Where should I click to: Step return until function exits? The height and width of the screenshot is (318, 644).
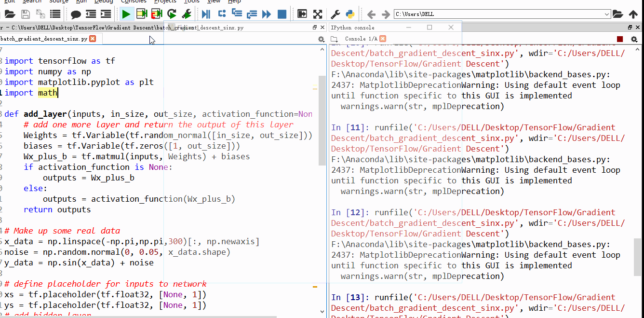tap(252, 14)
